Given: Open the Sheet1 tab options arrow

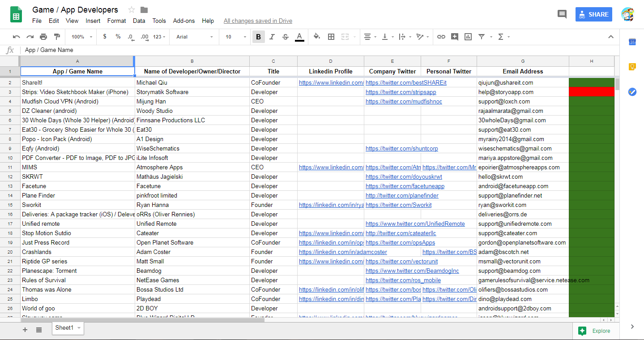Looking at the screenshot, I should point(79,328).
